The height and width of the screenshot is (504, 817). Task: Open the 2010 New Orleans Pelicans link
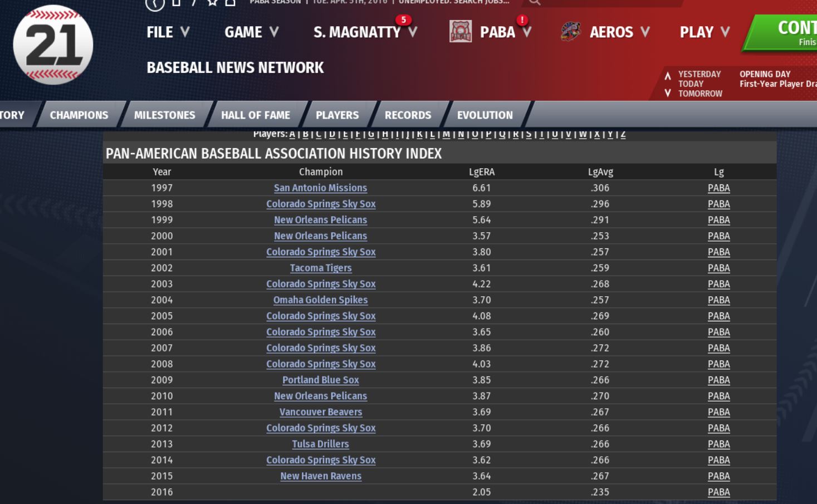[x=320, y=396]
